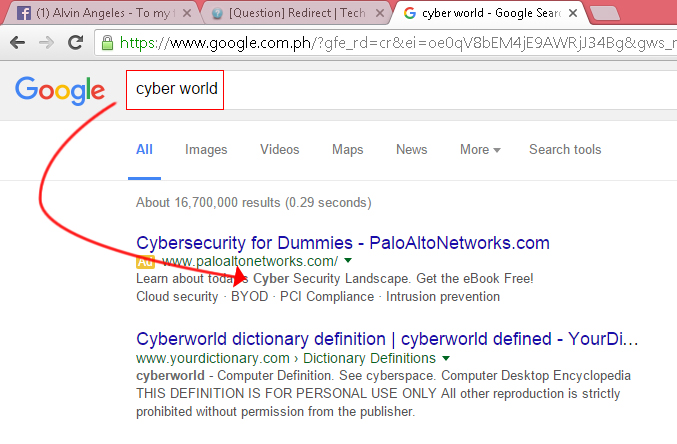Open a new browser tab

click(x=605, y=13)
